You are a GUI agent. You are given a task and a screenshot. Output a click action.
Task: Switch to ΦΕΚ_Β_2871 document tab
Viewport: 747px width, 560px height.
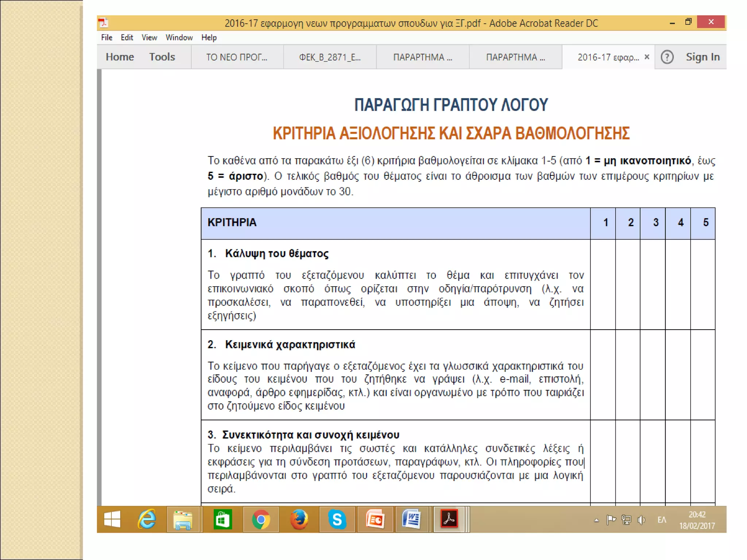point(330,57)
